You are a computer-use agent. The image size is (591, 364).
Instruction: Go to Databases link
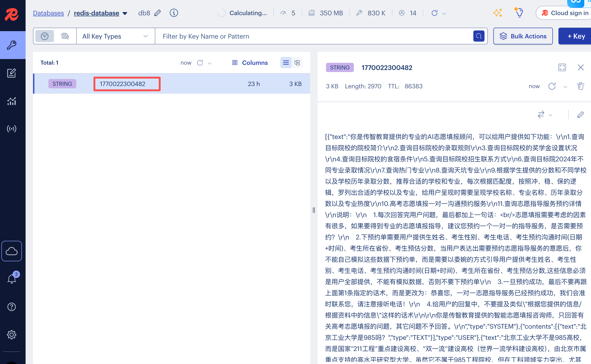(x=48, y=13)
